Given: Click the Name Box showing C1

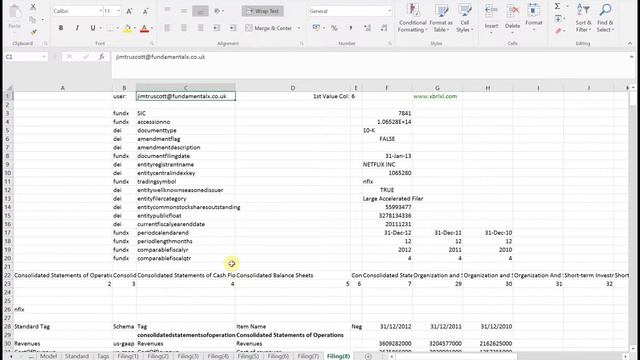Looking at the screenshot, I should [22, 57].
